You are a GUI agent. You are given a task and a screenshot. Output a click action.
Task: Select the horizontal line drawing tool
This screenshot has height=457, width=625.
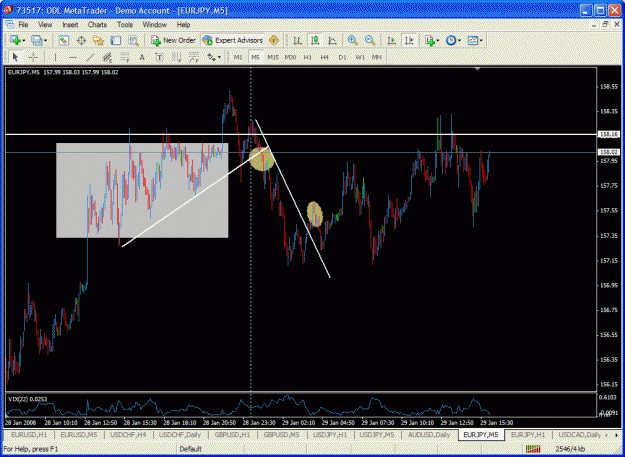tap(73, 57)
